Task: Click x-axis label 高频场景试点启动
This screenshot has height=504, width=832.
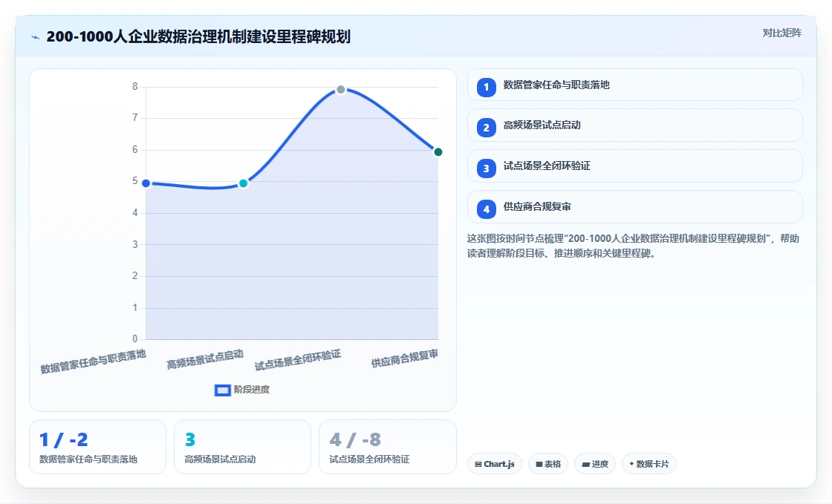Action: tap(205, 359)
